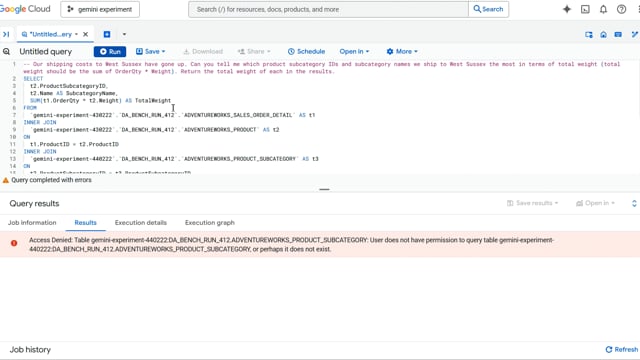Click the SELECT keyword on line 2
The height and width of the screenshot is (360, 640).
[x=33, y=79]
